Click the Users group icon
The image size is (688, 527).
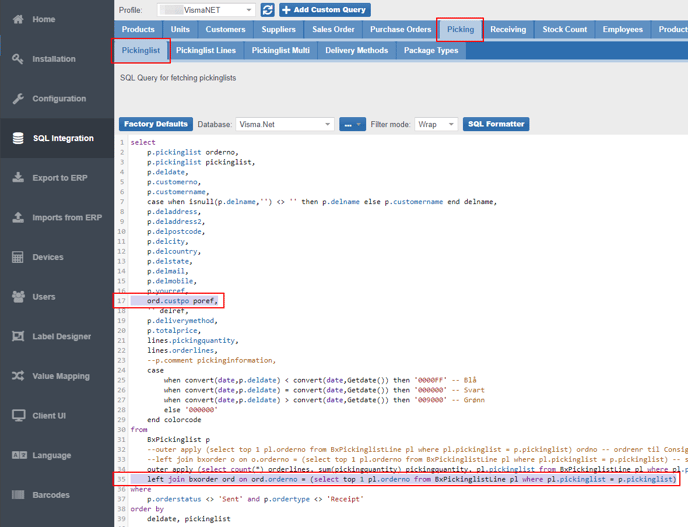coord(18,297)
